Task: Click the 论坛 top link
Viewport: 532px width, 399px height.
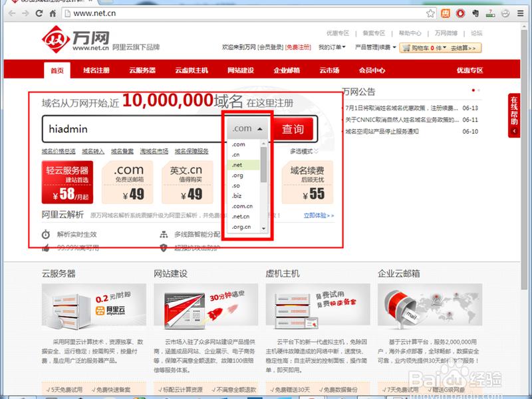Action: pos(476,33)
